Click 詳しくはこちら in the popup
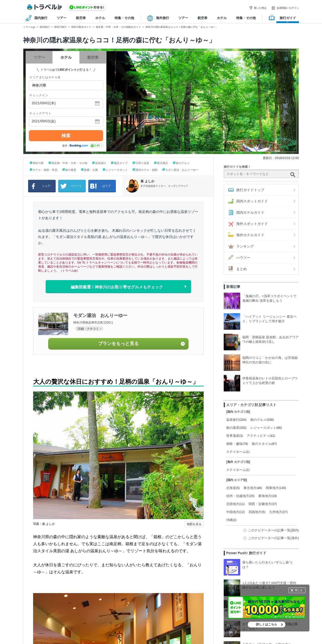 [267, 624]
